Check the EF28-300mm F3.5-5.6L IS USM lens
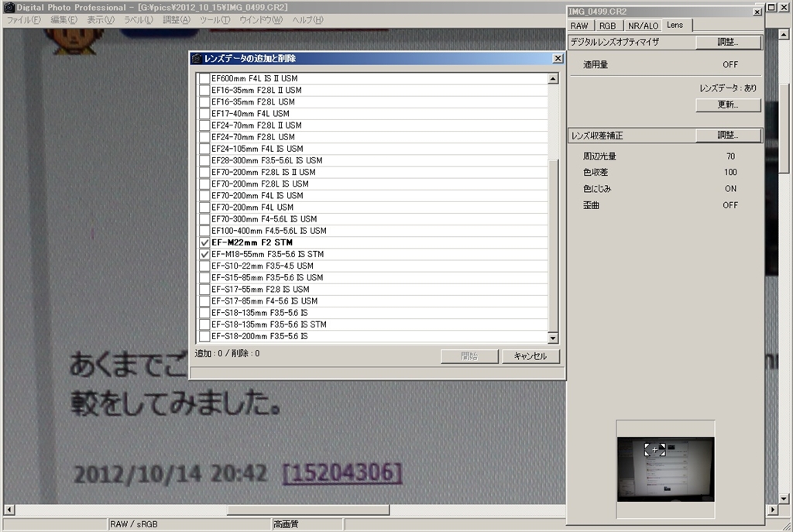The image size is (793, 532). (204, 160)
